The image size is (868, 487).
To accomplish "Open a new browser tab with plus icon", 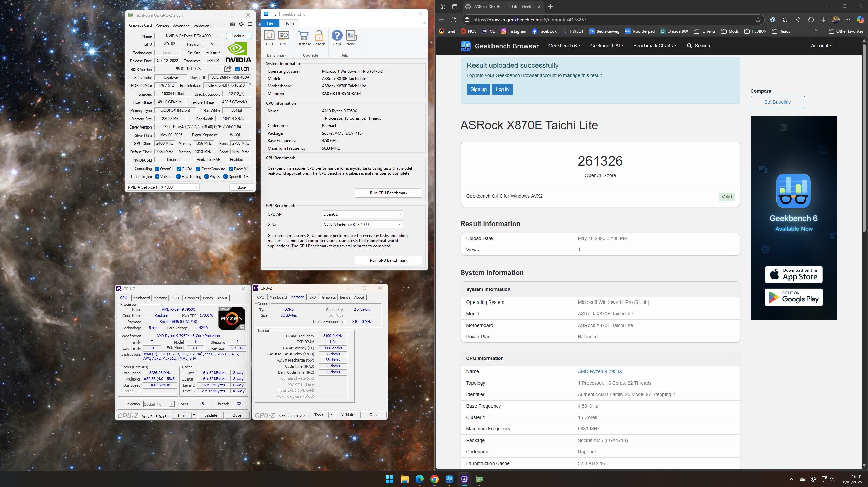I will pyautogui.click(x=550, y=6).
